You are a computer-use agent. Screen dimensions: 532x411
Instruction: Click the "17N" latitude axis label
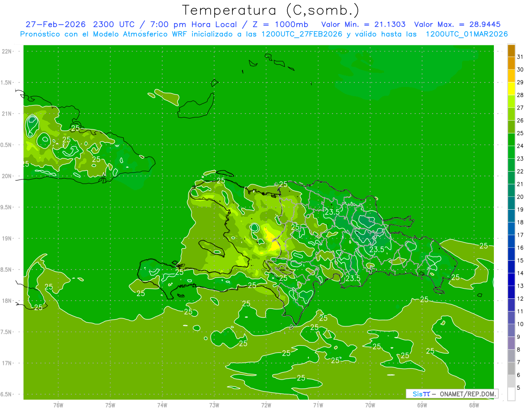coord(7,363)
